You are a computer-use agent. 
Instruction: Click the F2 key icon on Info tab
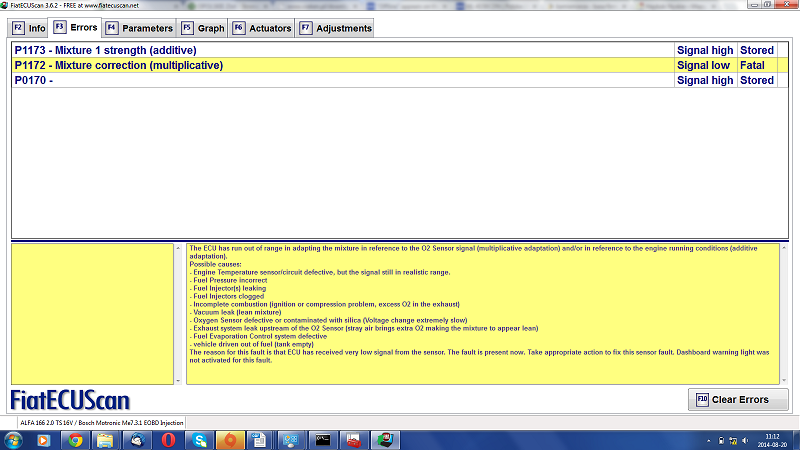(18, 28)
